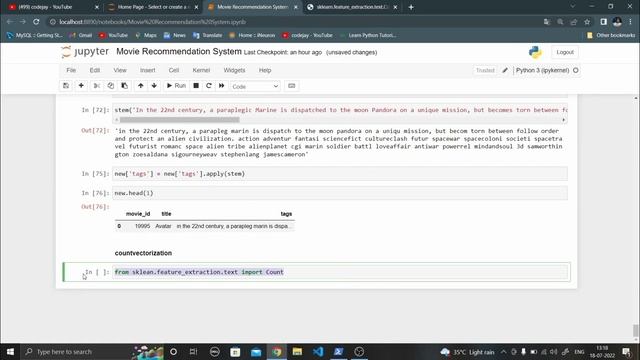
Task: Open the File menu
Action: tap(71, 70)
